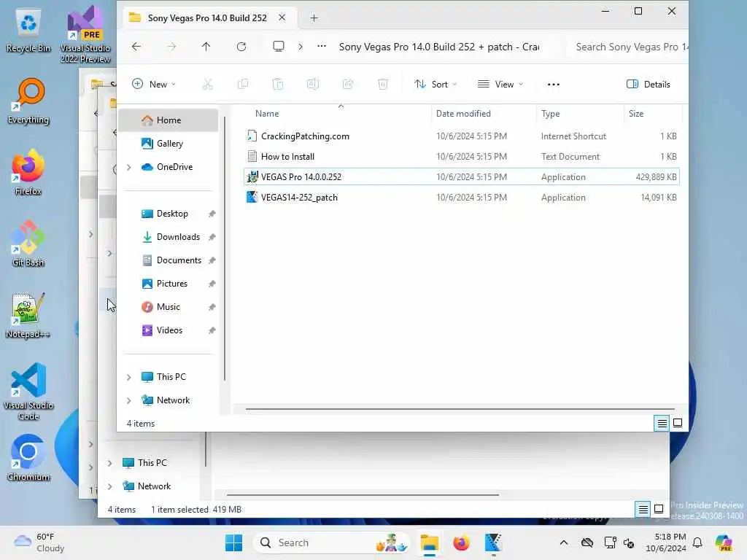Select VEGAS14-252_patch application

pos(461,198)
